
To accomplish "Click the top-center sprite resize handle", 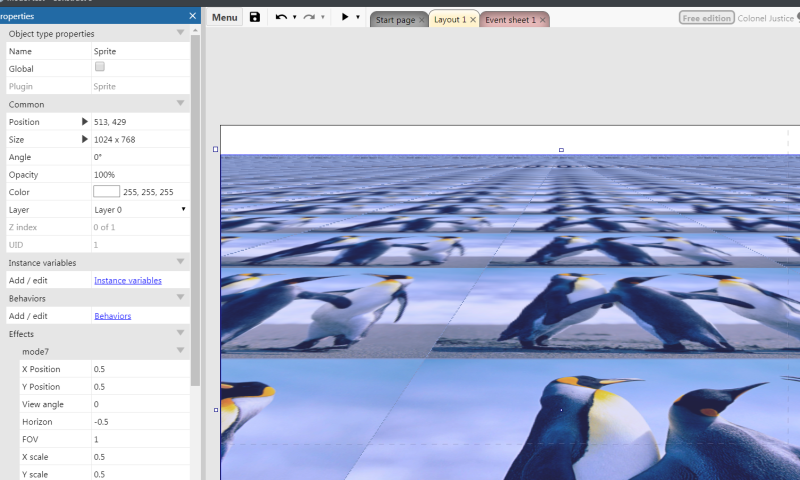I will (x=561, y=150).
